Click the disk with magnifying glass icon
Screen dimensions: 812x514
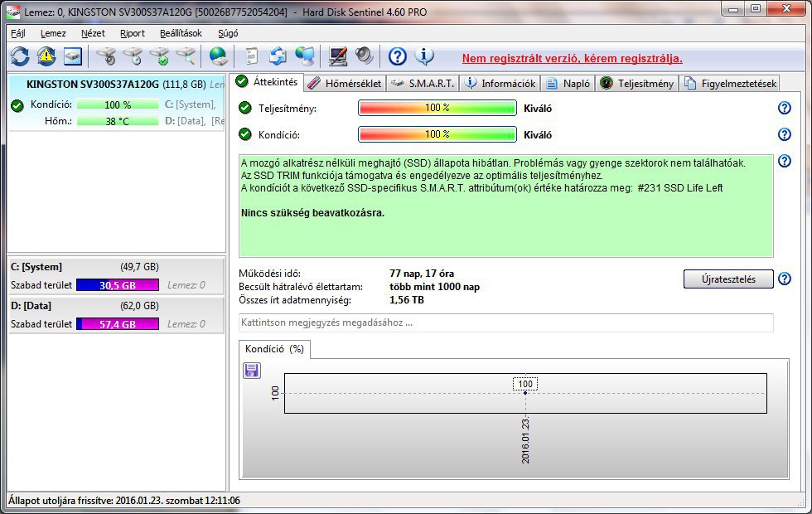[186, 56]
